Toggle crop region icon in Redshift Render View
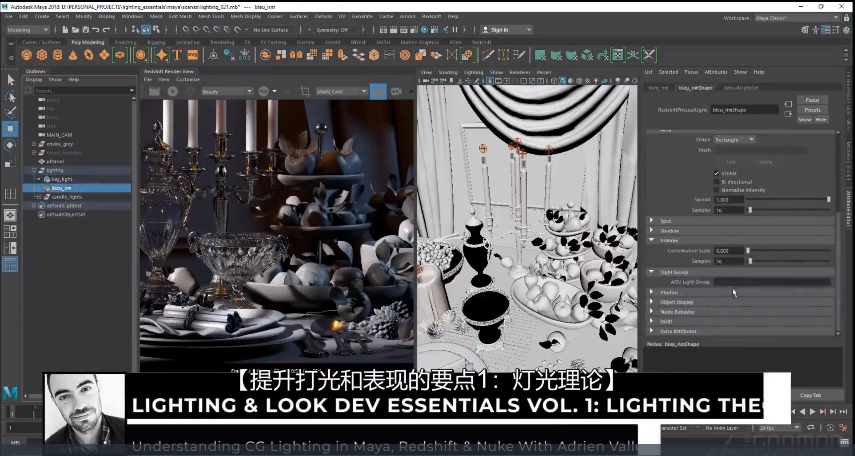The width and height of the screenshot is (855, 456). pyautogui.click(x=305, y=92)
